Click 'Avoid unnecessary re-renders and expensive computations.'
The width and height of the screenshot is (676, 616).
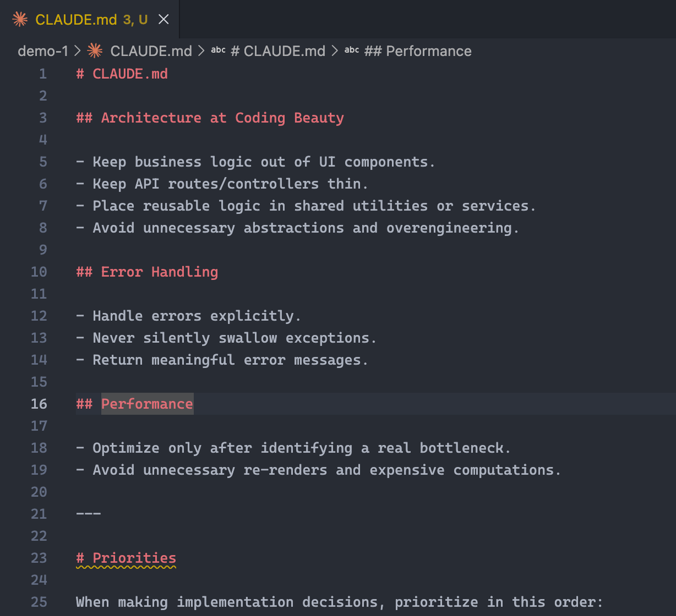(x=319, y=470)
